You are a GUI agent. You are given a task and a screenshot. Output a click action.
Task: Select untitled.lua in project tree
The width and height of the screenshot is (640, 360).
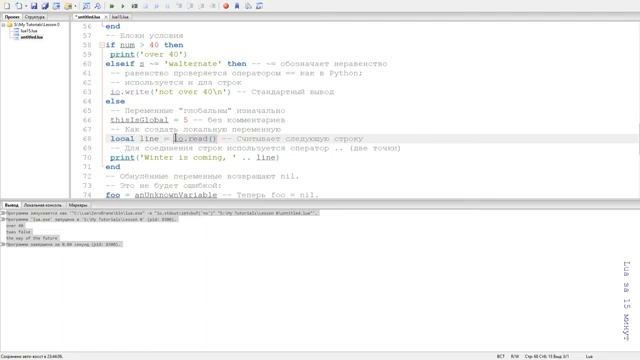(31, 37)
